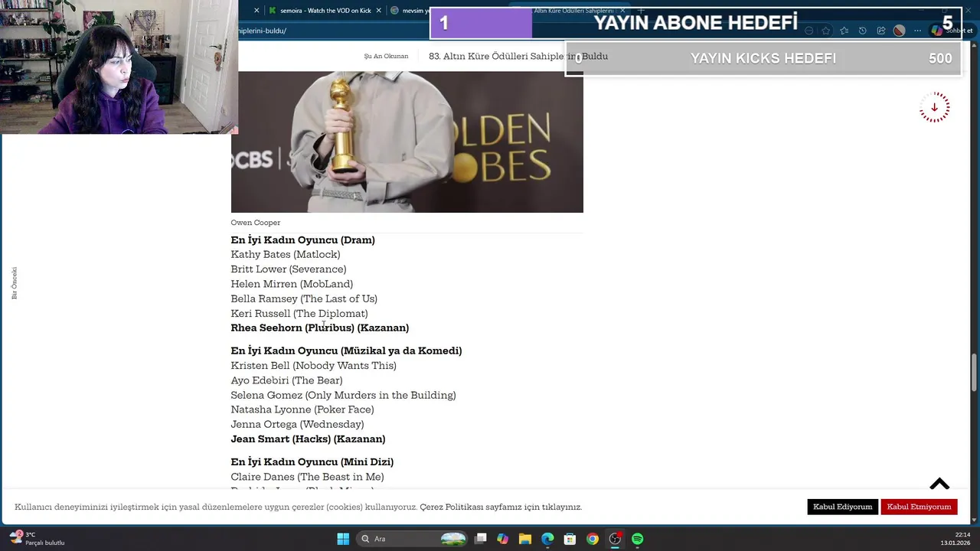Viewport: 980px width, 551px height.
Task: Click 'Jean Smart (Hacks) (Kazanan)' line
Action: click(309, 439)
